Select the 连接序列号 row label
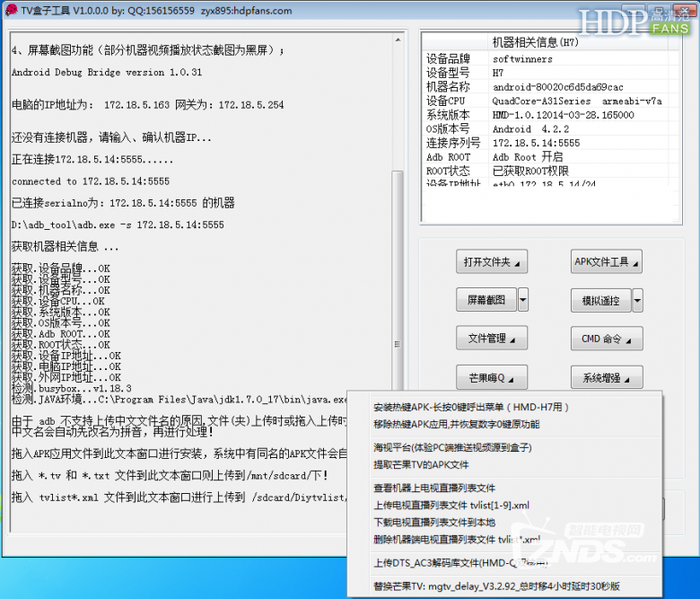The width and height of the screenshot is (700, 599). click(453, 143)
